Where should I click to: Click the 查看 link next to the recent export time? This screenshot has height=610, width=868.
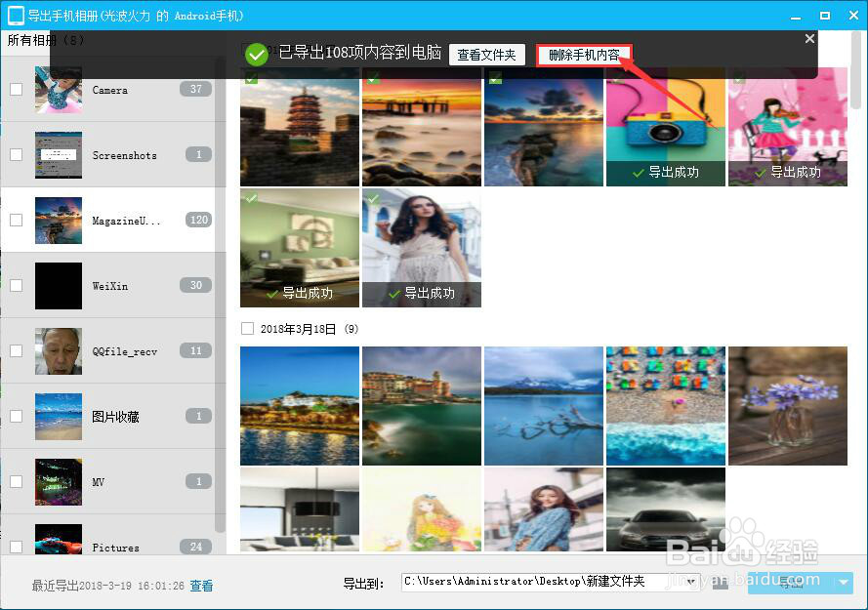pyautogui.click(x=201, y=586)
